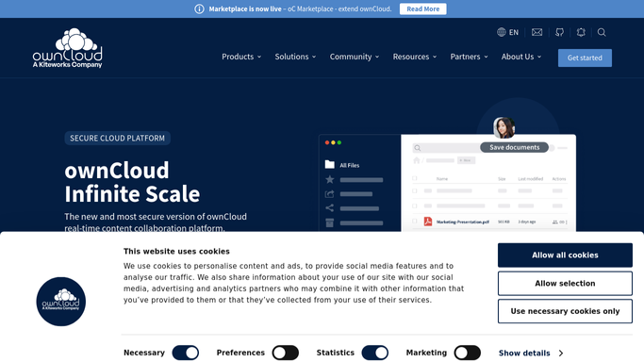
Task: Click the All Files folder icon in the illustration
Action: click(x=330, y=164)
